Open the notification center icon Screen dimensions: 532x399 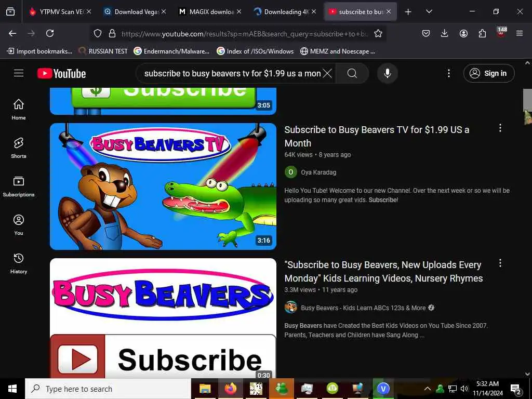point(515,389)
